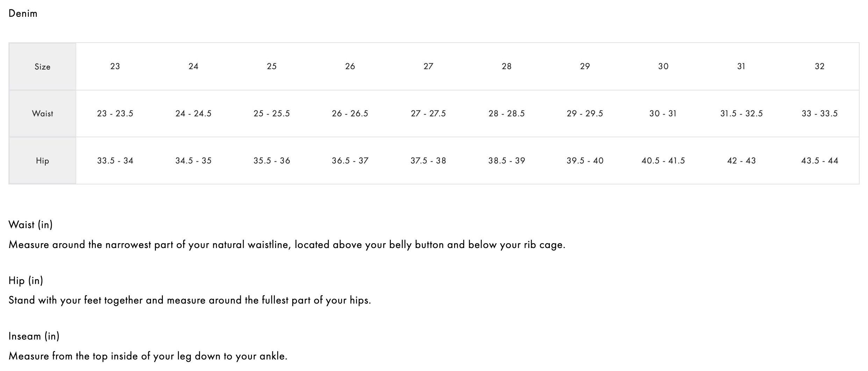Click the Denim heading text
Screen dimensions: 868x371
click(23, 14)
